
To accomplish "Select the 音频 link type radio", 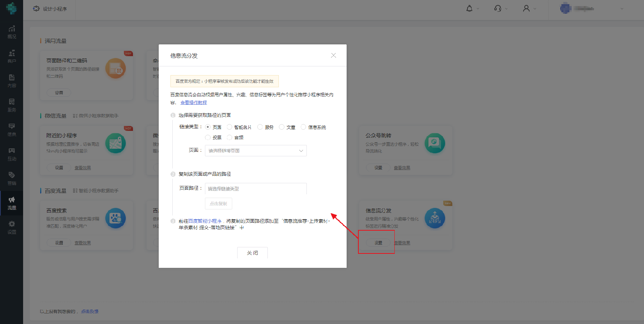I will [x=229, y=137].
